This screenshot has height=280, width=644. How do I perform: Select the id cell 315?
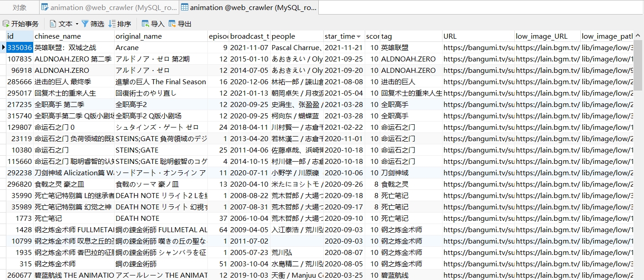coord(20,264)
